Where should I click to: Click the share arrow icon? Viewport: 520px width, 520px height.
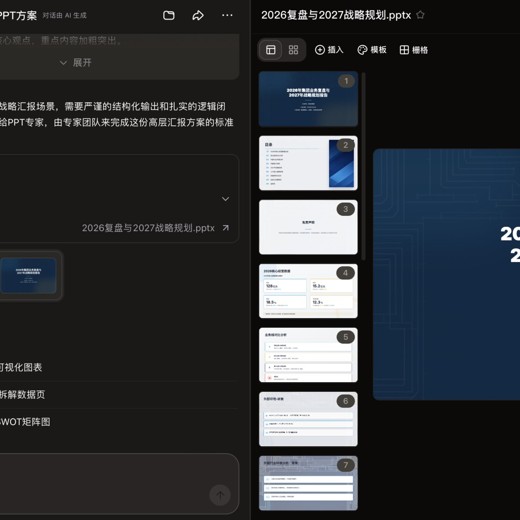pyautogui.click(x=198, y=15)
